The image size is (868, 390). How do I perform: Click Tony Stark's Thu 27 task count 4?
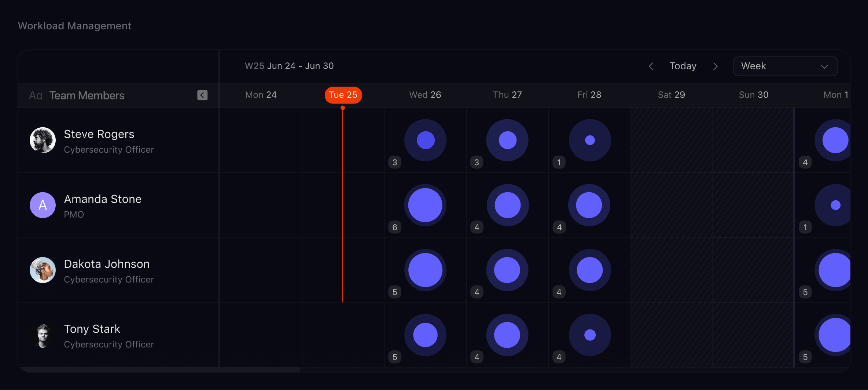click(477, 357)
